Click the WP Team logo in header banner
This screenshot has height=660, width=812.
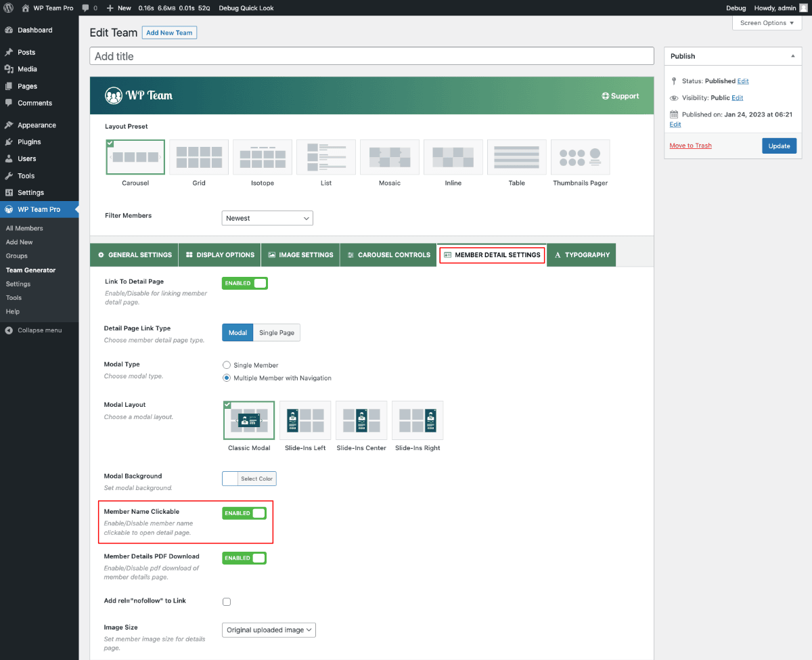(x=139, y=95)
